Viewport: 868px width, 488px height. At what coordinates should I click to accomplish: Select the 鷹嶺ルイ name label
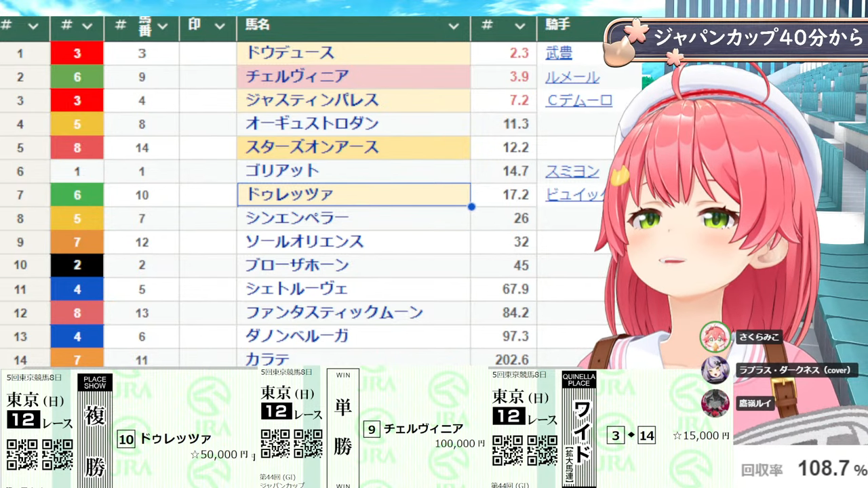tap(756, 403)
